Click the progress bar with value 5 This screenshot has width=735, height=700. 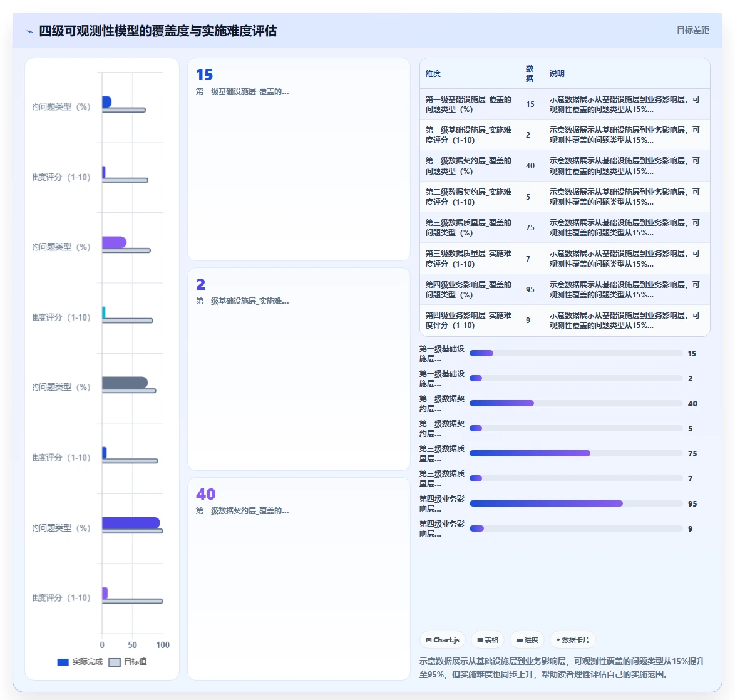(576, 428)
